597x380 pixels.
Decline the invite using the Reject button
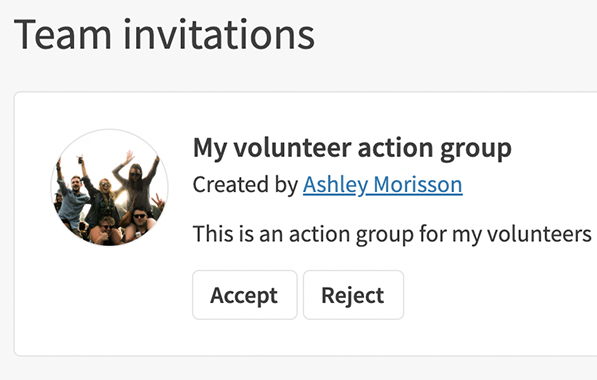pos(353,295)
